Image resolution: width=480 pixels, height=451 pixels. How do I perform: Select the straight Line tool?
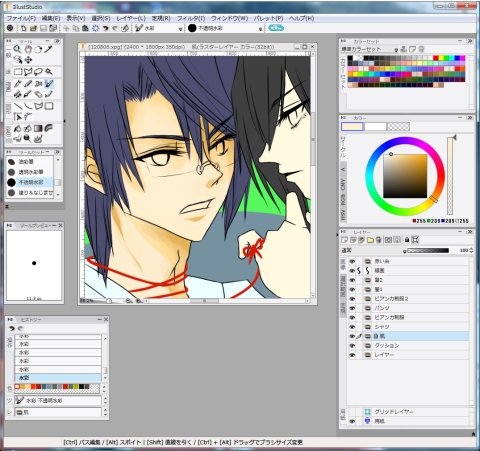(x=18, y=106)
